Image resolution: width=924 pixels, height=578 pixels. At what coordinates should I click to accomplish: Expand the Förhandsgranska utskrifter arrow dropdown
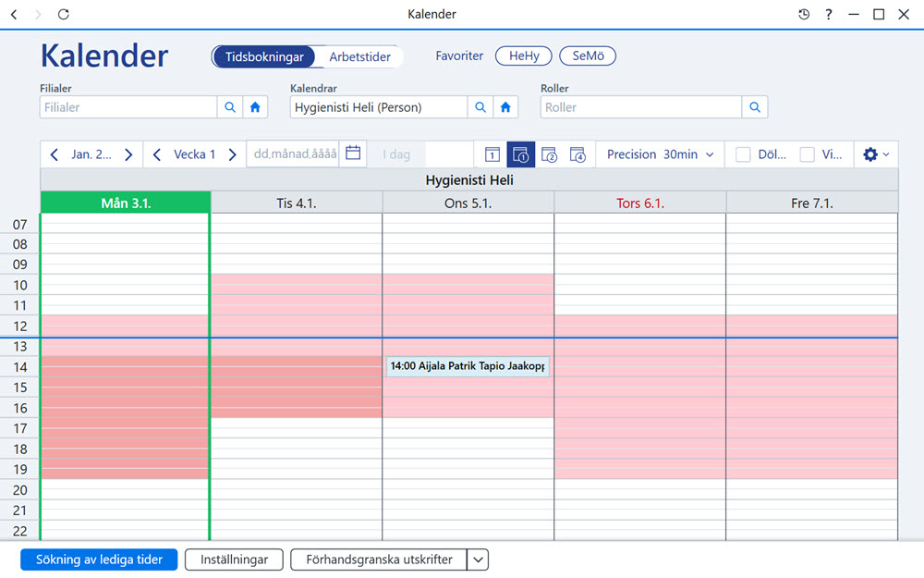click(478, 560)
